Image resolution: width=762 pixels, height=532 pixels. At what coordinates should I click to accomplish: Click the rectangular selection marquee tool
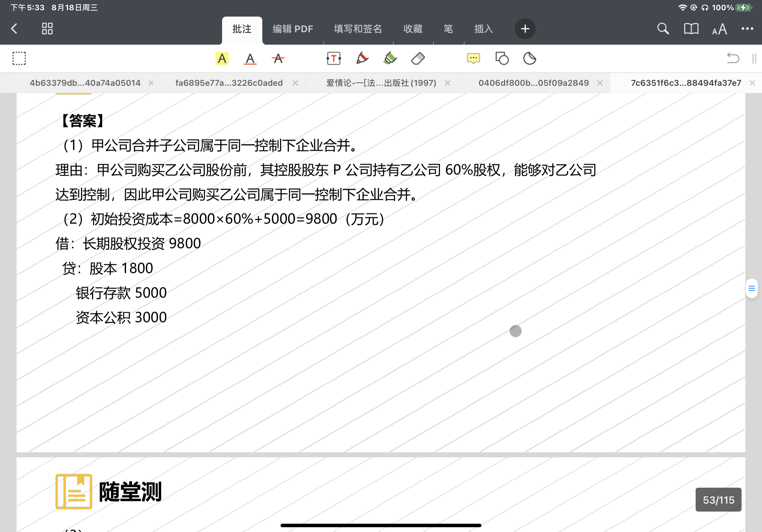pos(19,59)
